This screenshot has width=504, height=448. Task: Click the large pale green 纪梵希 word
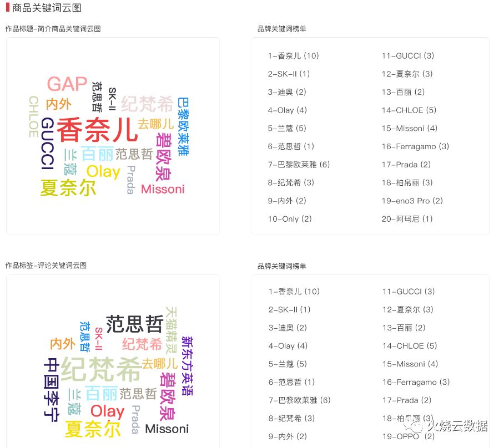click(x=101, y=369)
